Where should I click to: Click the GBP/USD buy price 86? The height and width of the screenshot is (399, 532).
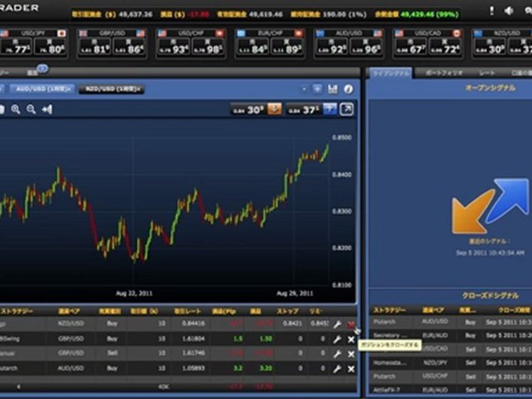tap(129, 47)
